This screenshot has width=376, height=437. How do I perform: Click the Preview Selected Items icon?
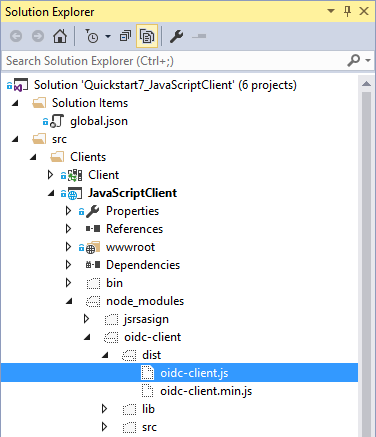coord(199,36)
